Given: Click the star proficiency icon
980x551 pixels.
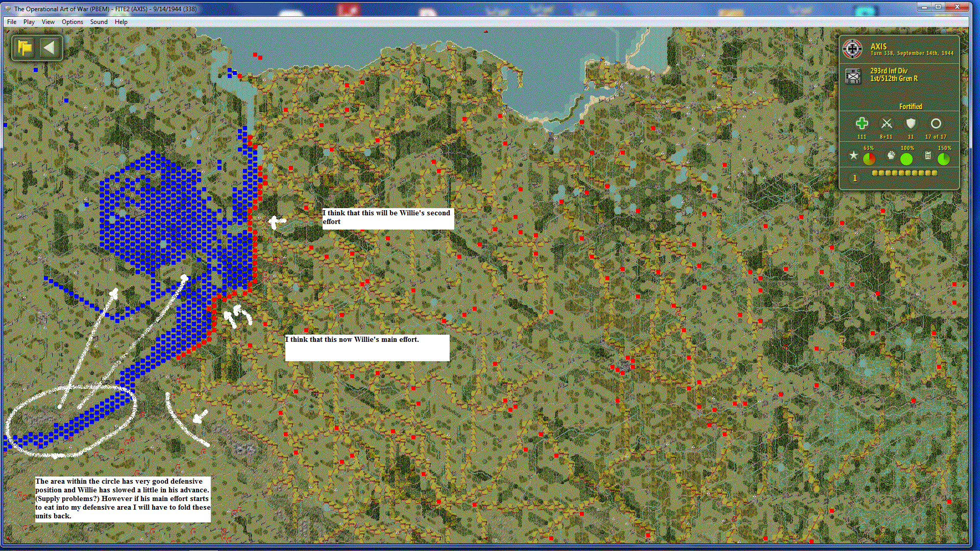Looking at the screenshot, I should (x=853, y=156).
